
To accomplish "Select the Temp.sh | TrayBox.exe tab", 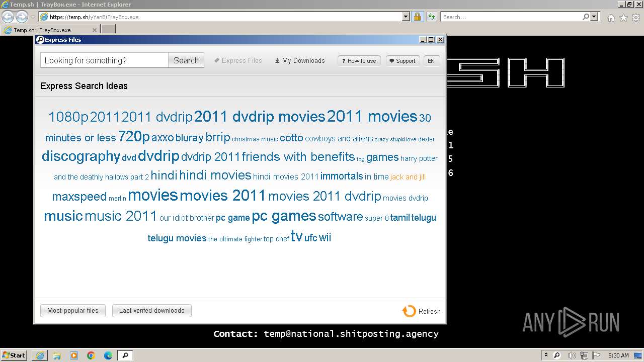I will point(50,30).
